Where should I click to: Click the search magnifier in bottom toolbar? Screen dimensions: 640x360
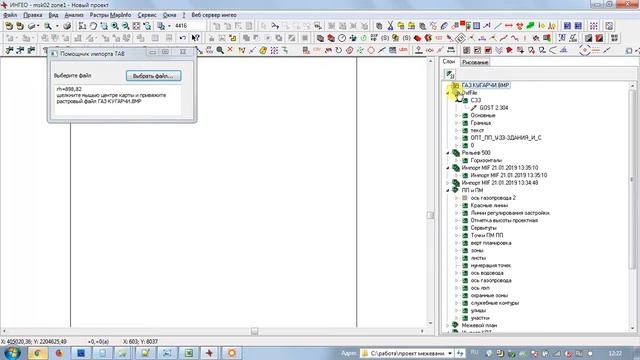(x=220, y=50)
